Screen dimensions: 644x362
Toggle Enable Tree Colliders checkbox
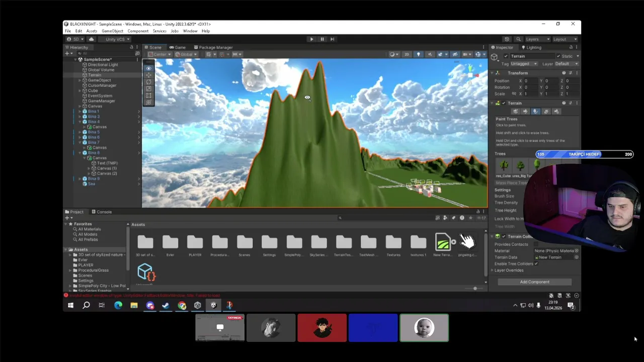[x=536, y=263]
